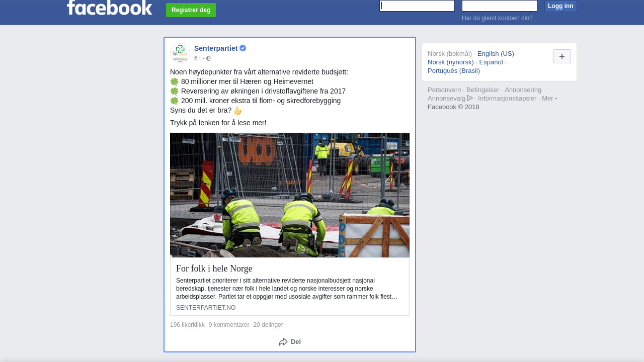644x362 pixels.
Task: Switch language to Español
Action: (x=491, y=62)
